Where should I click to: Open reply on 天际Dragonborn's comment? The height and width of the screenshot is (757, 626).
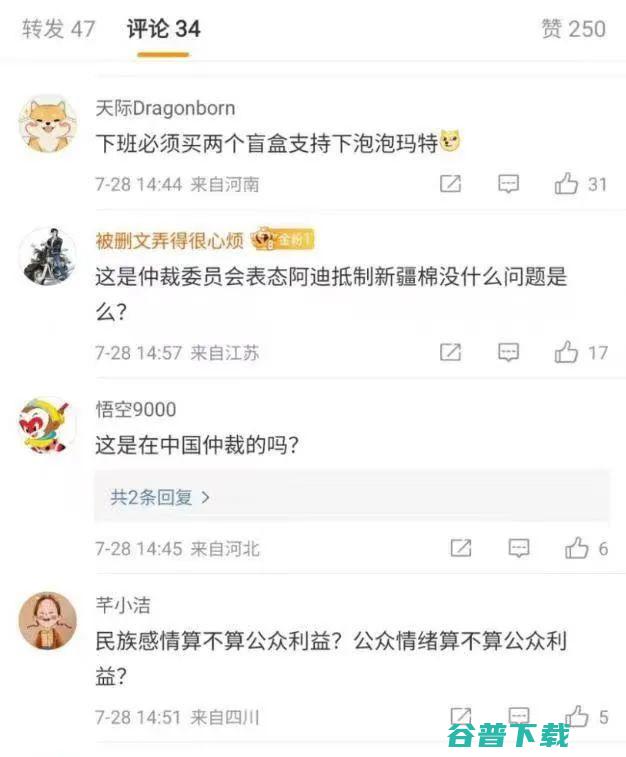coord(508,184)
